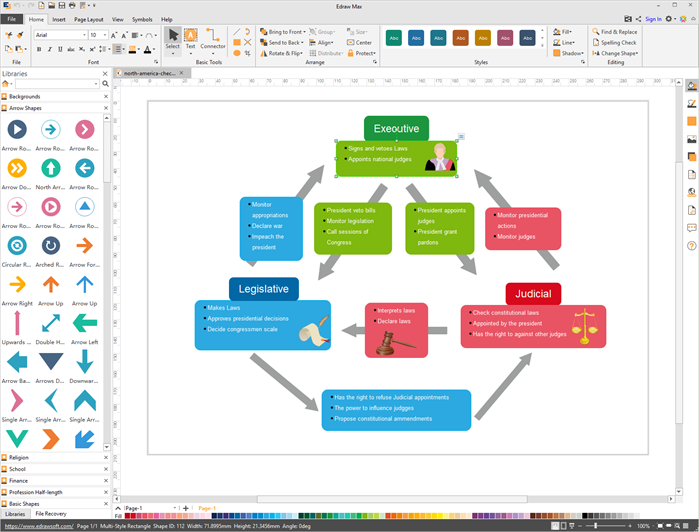This screenshot has width=699, height=532.
Task: Click the library search input field
Action: click(x=57, y=84)
